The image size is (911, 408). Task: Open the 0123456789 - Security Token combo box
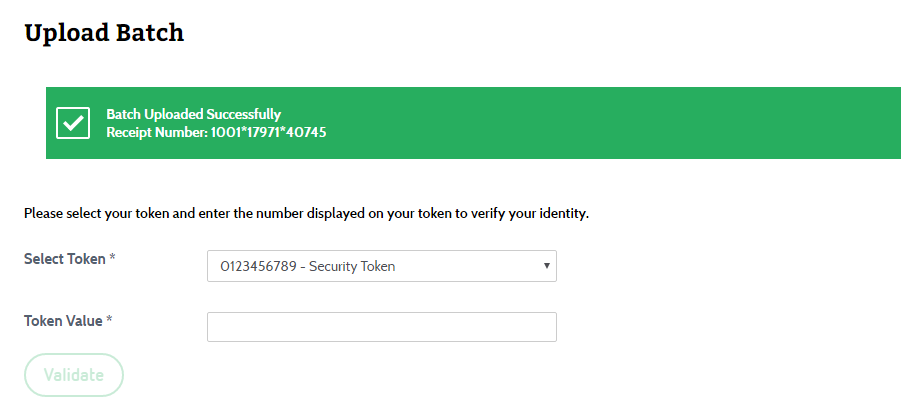pos(382,266)
